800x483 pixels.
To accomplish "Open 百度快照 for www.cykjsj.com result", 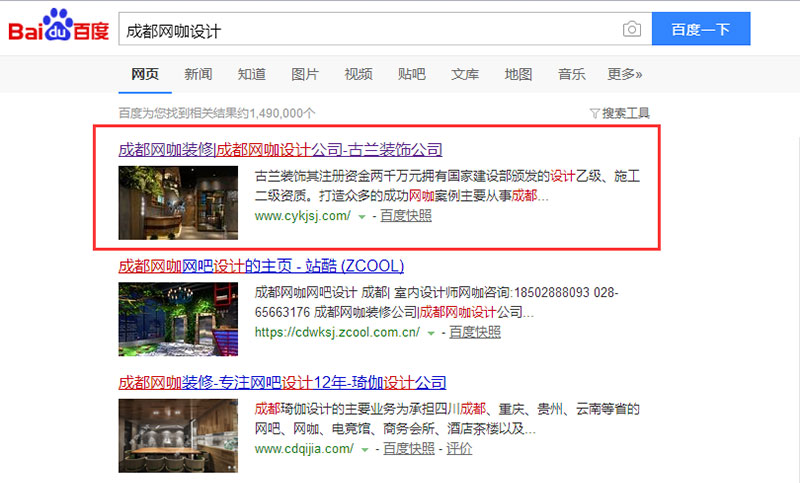I will (x=406, y=216).
